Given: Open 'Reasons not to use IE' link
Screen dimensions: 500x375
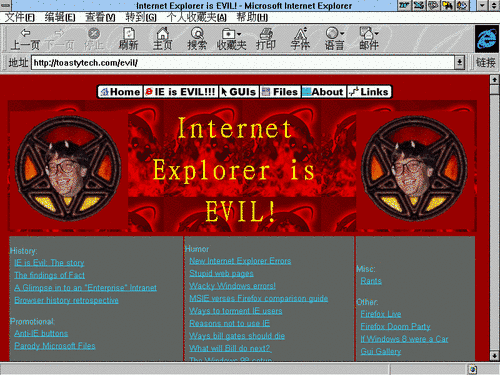Looking at the screenshot, I should click(229, 323).
